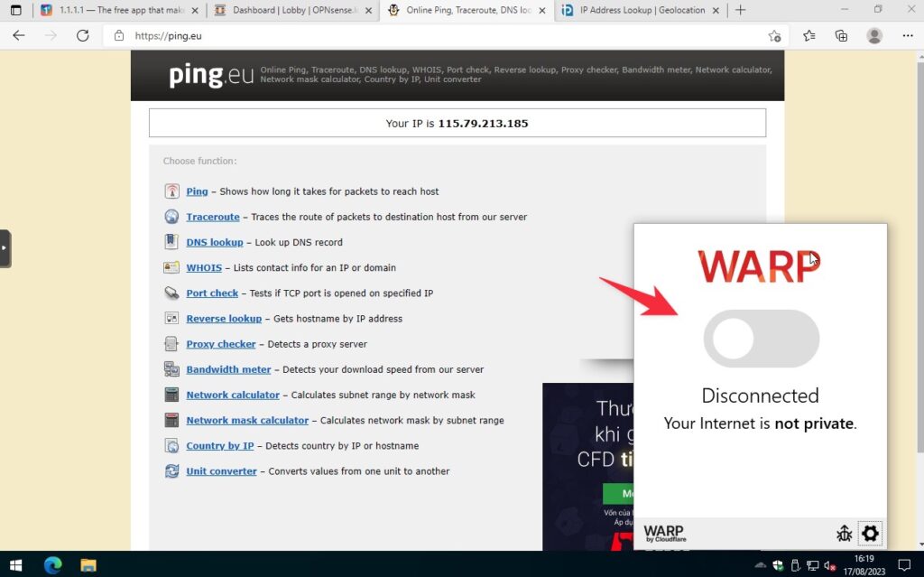Close the OPNsense Dashboard tab

point(369,10)
